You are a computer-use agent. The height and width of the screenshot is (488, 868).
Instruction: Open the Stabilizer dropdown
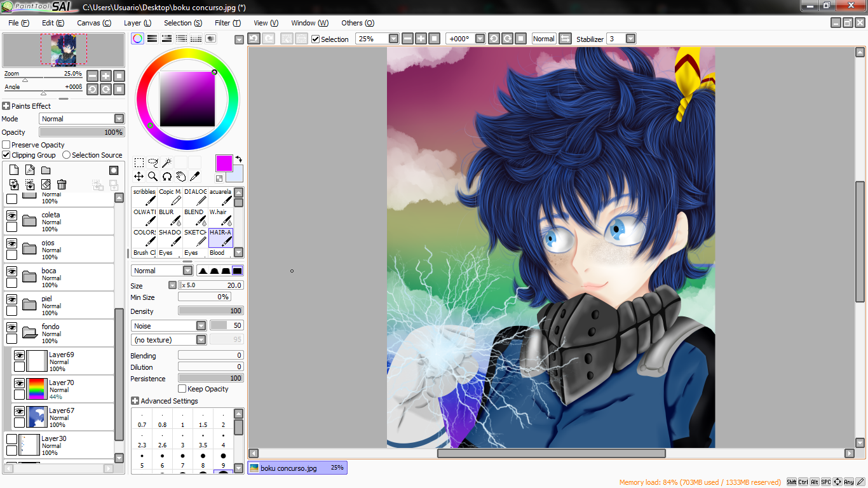click(x=630, y=39)
